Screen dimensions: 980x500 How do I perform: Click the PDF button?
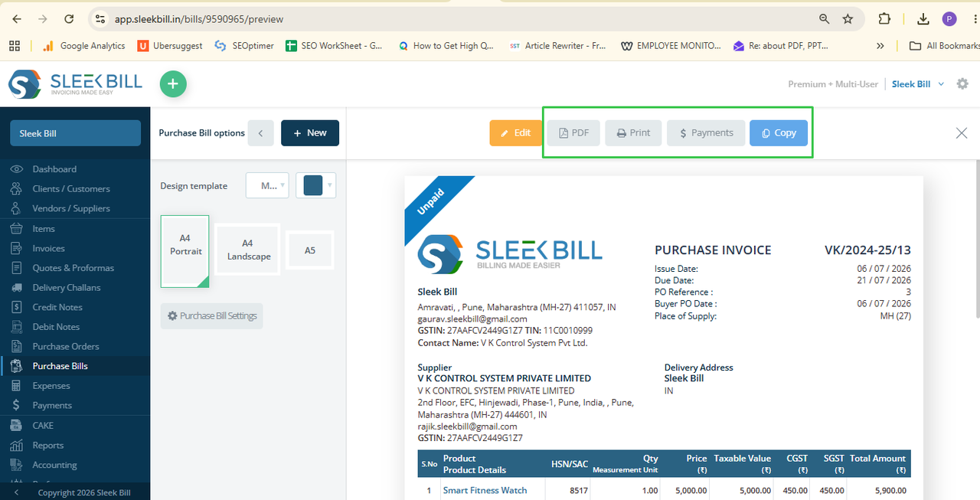(x=573, y=133)
